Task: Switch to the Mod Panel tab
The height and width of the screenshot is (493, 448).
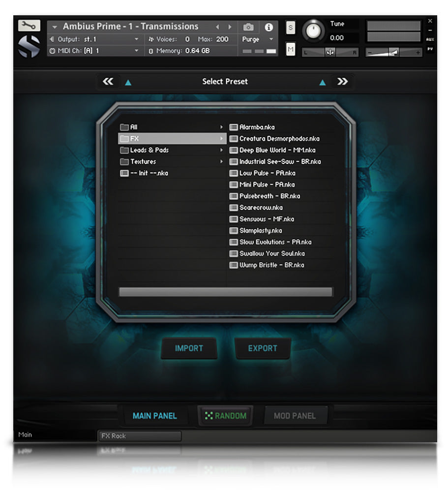Action: 295,416
